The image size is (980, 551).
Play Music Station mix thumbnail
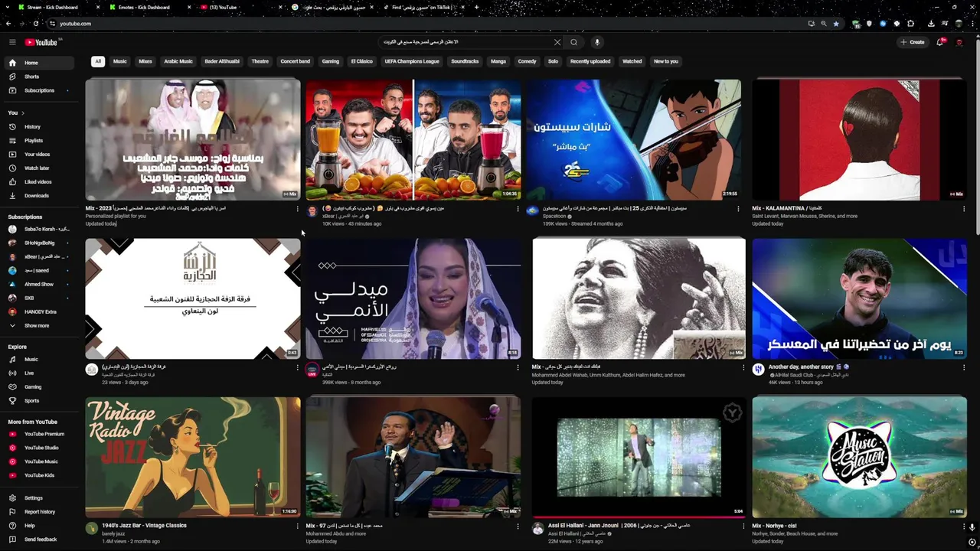(x=859, y=457)
